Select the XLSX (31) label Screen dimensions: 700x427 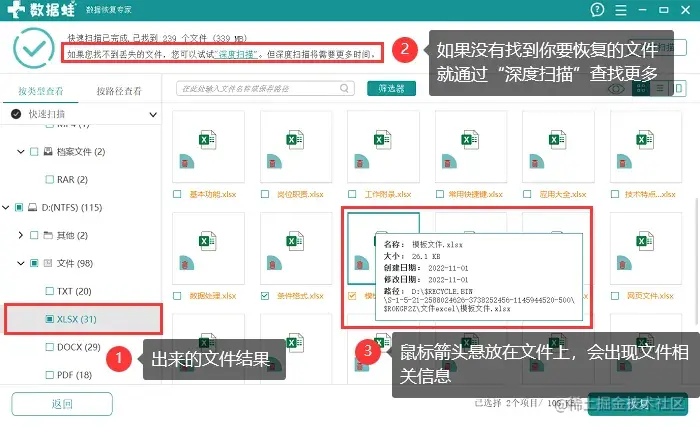coord(76,319)
